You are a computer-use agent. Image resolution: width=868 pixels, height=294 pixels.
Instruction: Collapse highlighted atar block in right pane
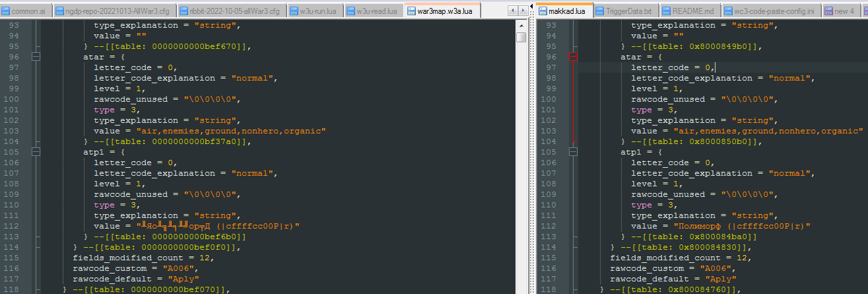click(573, 57)
